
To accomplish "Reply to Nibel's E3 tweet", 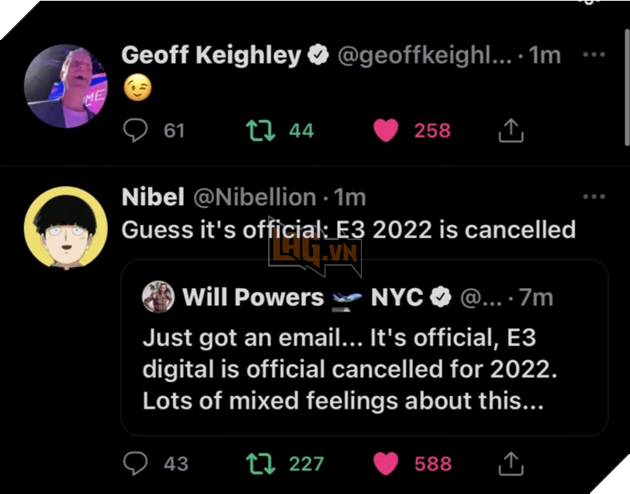I will click(135, 463).
